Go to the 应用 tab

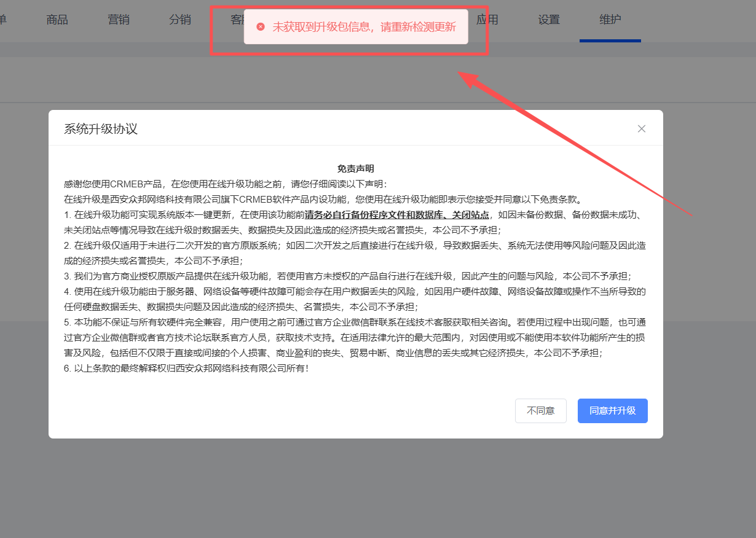point(487,20)
